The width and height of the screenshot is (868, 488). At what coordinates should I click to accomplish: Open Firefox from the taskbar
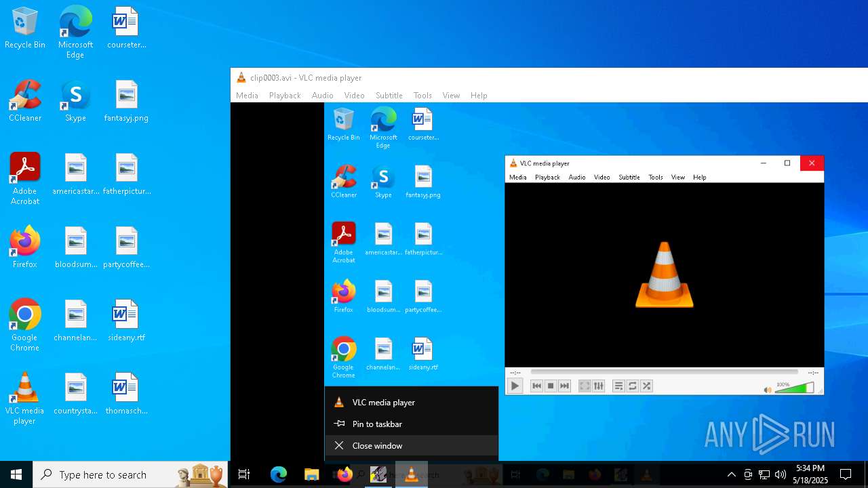pyautogui.click(x=344, y=474)
